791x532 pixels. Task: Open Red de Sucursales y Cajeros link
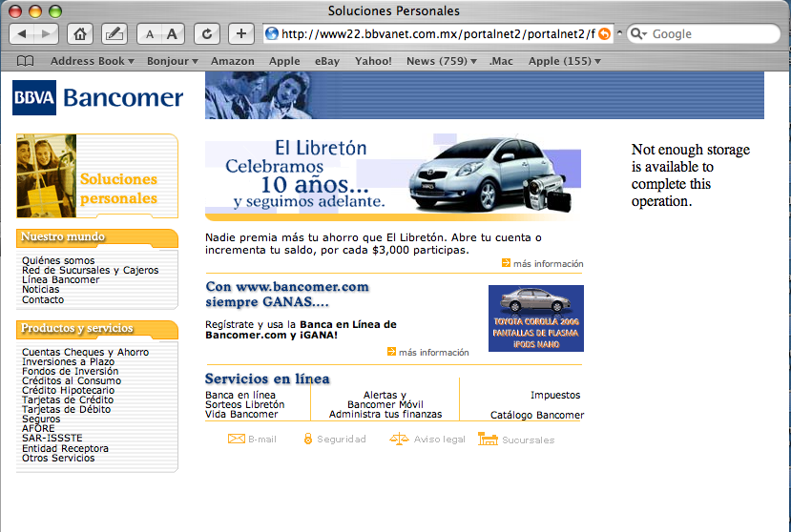pos(91,270)
